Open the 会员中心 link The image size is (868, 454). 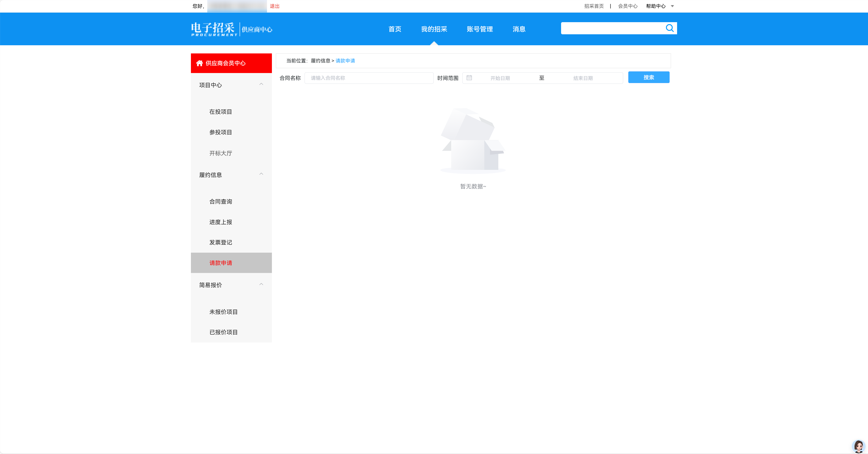click(628, 6)
